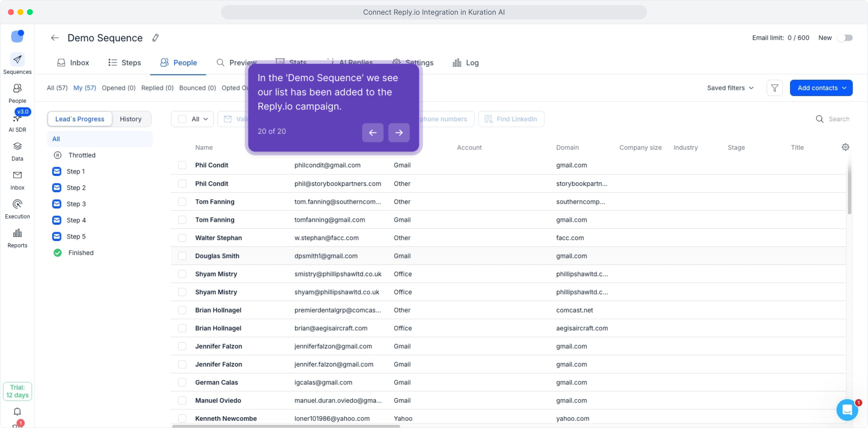Screen dimensions: 868x428
Task: Check the philcondit@gmail.com row
Action: 182,165
